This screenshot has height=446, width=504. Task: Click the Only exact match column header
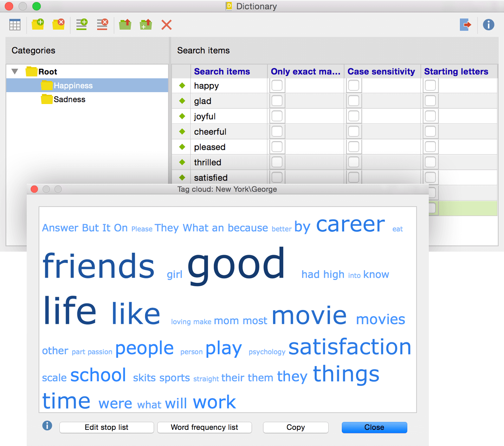pyautogui.click(x=305, y=71)
